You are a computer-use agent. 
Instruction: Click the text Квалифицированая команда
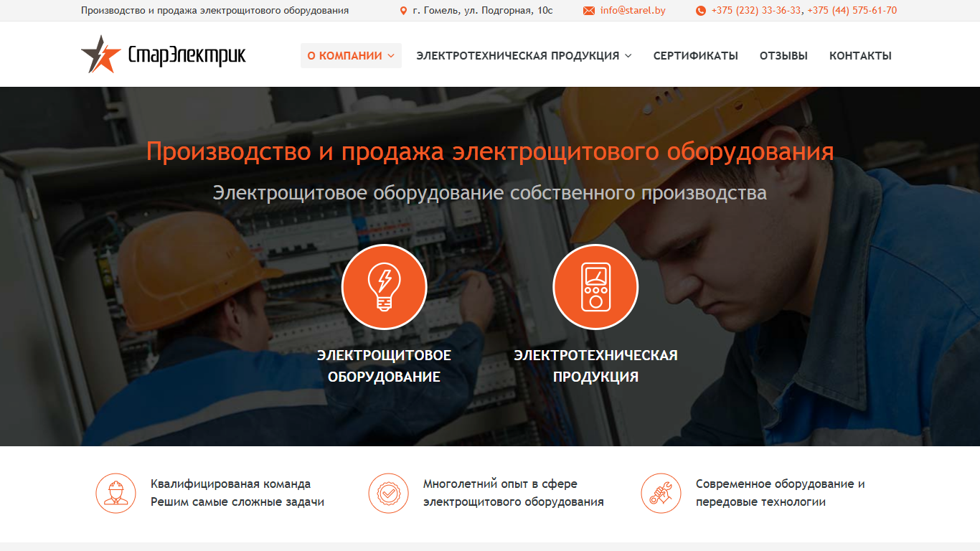coord(231,484)
